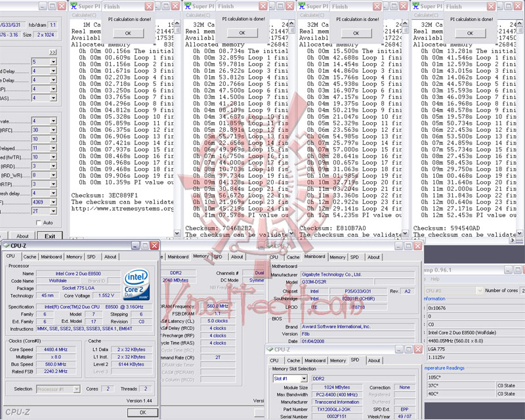Click the About button in MemSet

(22, 236)
